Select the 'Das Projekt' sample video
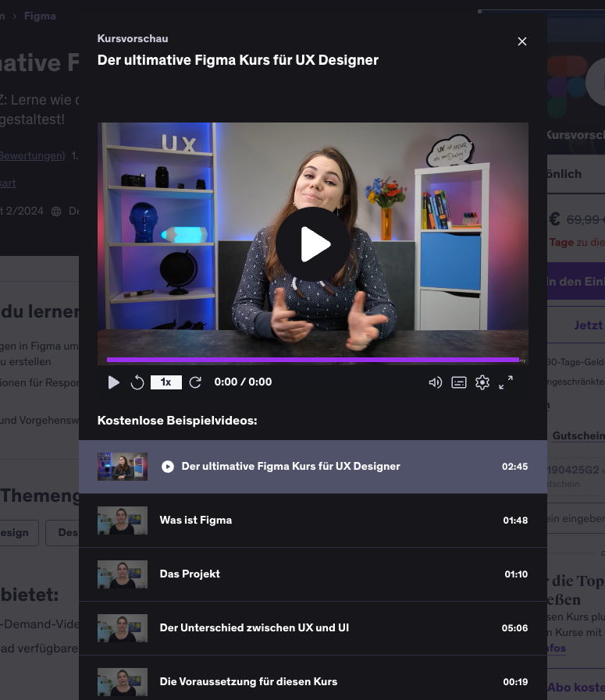 pos(313,574)
